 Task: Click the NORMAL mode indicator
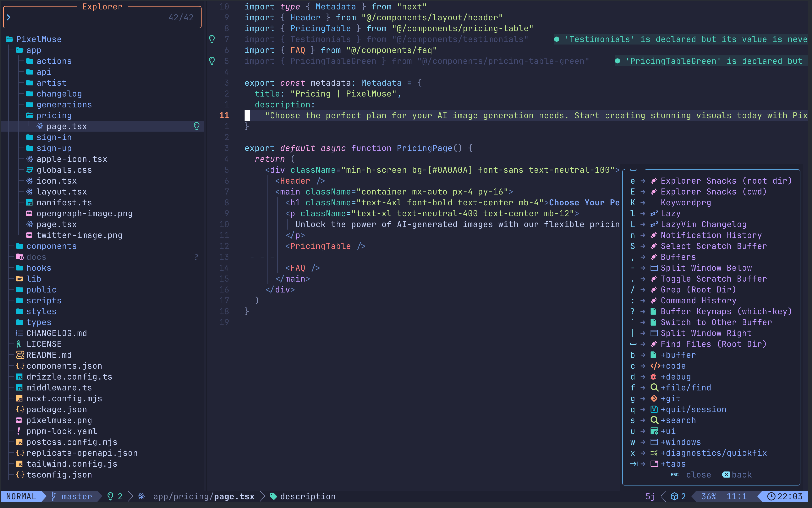click(21, 496)
